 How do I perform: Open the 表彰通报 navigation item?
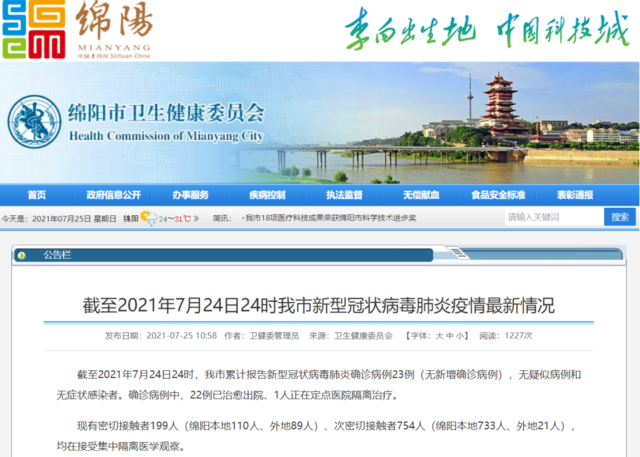tap(575, 194)
